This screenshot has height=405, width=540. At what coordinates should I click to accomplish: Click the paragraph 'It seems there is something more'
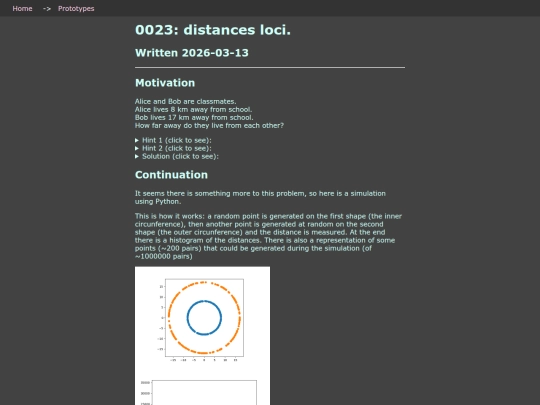coord(260,197)
